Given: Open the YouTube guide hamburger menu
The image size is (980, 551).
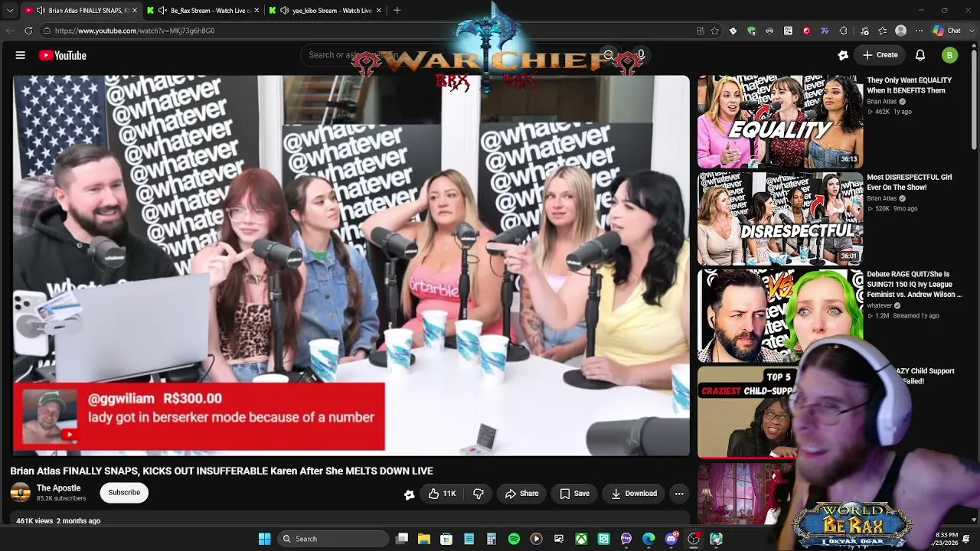Looking at the screenshot, I should point(21,55).
